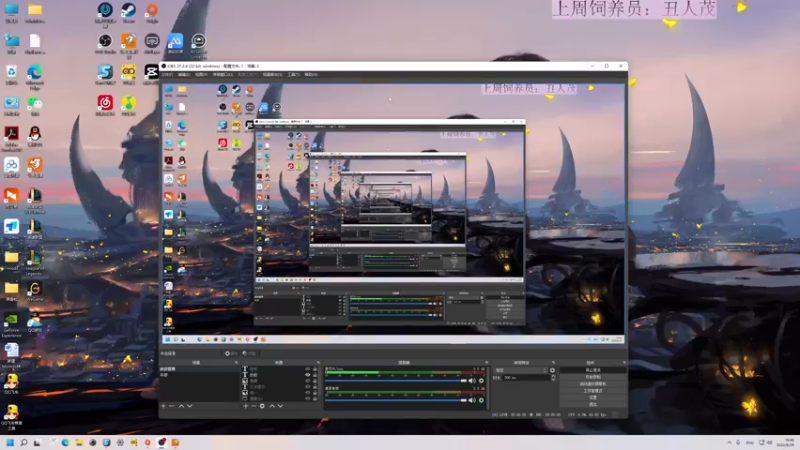800x450 pixels.
Task: Mute the 麦克风/Aux speaker icon
Action: [x=472, y=381]
